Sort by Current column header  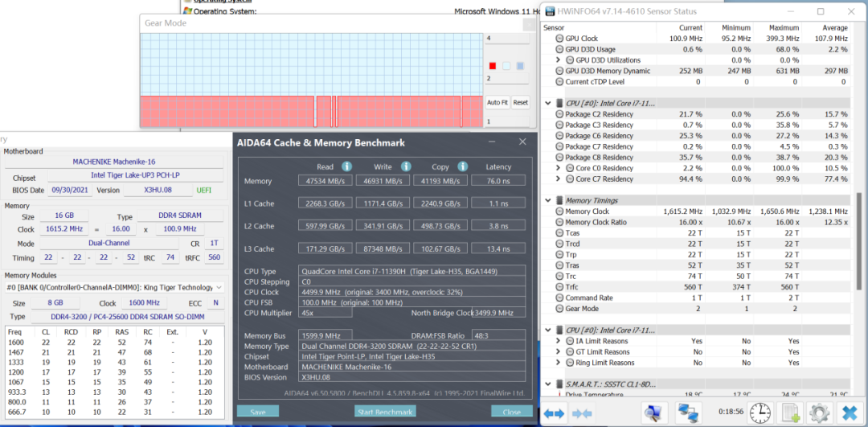click(x=690, y=27)
